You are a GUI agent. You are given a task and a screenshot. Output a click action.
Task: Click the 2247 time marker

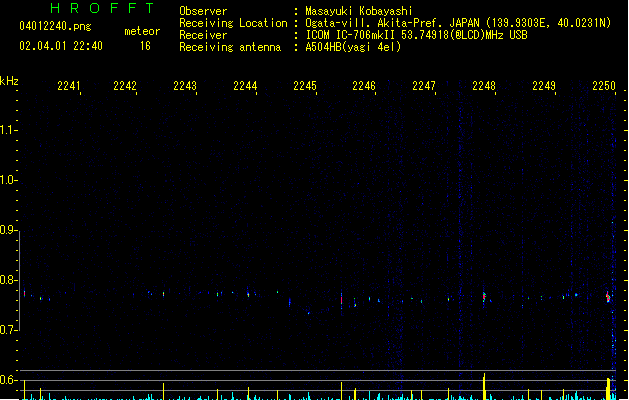point(424,86)
